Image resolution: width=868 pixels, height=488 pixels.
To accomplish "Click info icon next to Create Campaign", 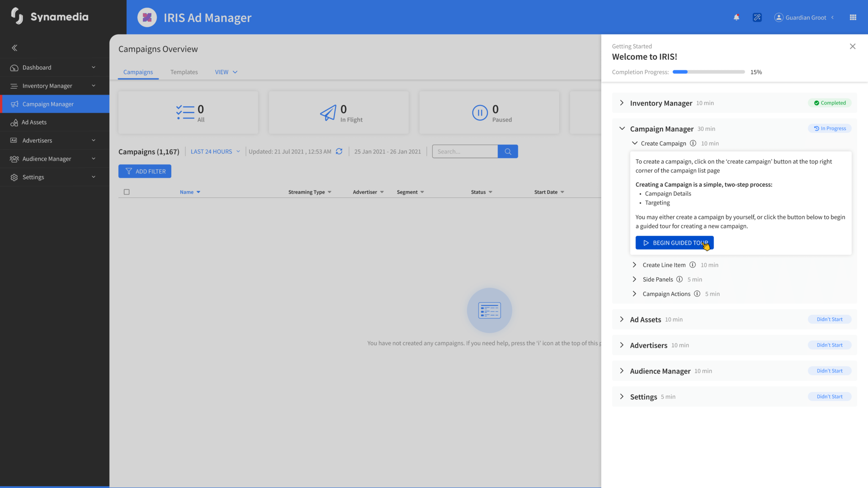I will tap(693, 143).
